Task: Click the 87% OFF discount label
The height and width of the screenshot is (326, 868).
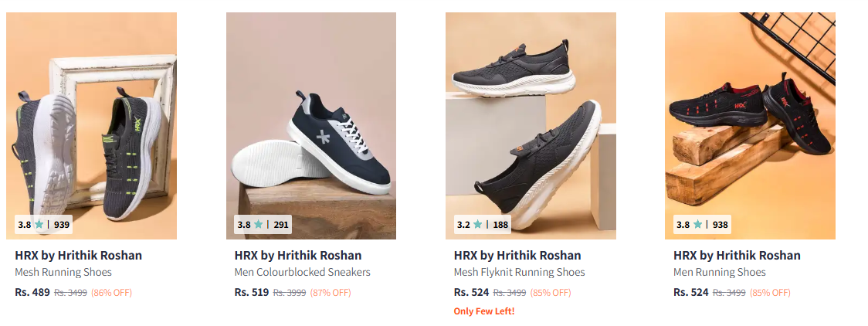Action: pyautogui.click(x=331, y=293)
